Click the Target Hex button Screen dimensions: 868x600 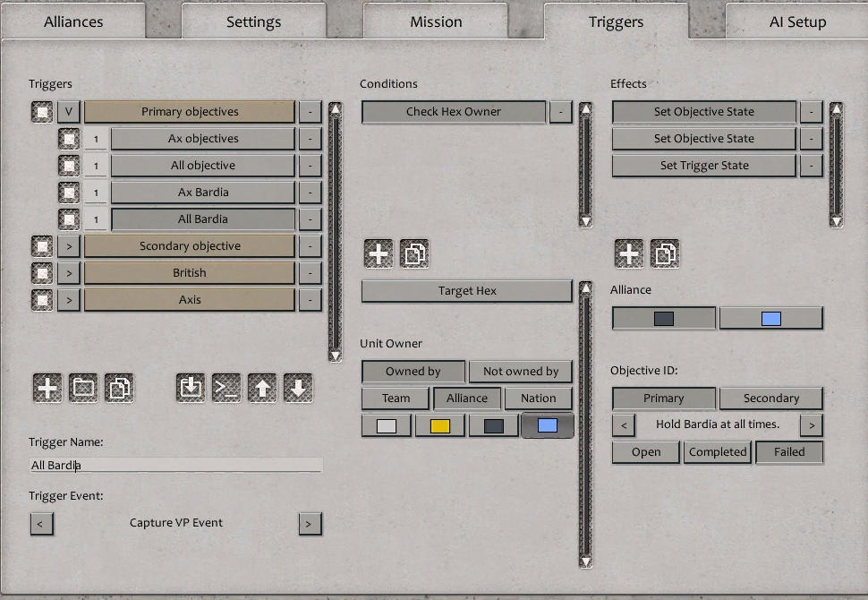[466, 291]
